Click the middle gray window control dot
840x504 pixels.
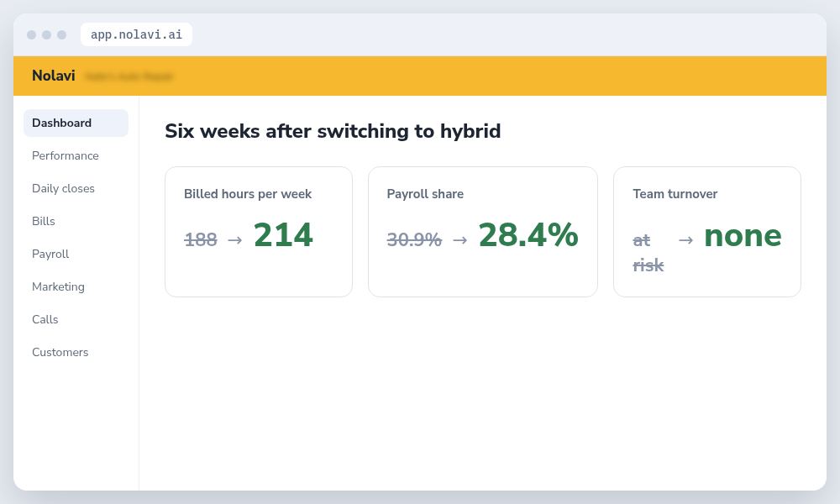[46, 34]
